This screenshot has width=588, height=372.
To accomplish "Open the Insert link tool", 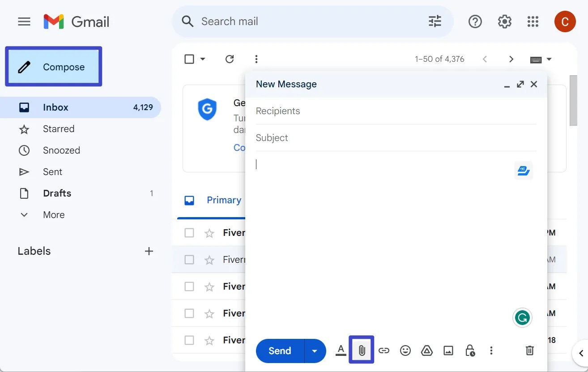I will [384, 351].
